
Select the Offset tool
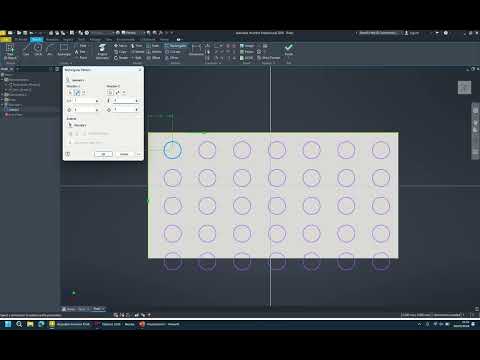click(x=154, y=58)
